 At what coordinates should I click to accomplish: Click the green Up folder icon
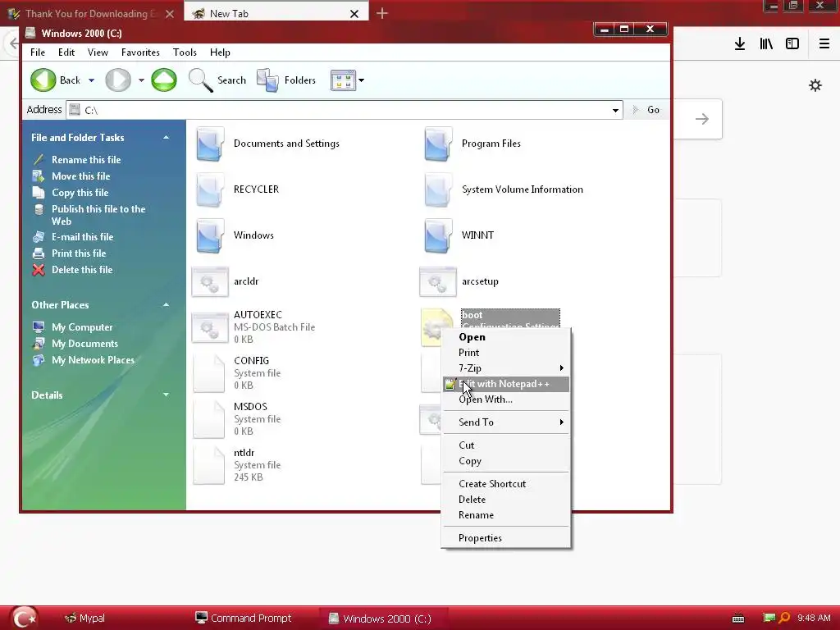coord(164,80)
